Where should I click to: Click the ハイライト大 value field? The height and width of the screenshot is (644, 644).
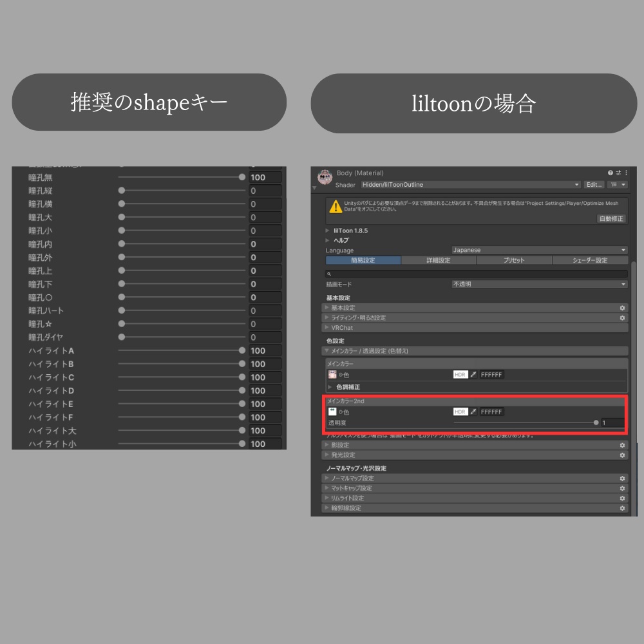coord(265,430)
